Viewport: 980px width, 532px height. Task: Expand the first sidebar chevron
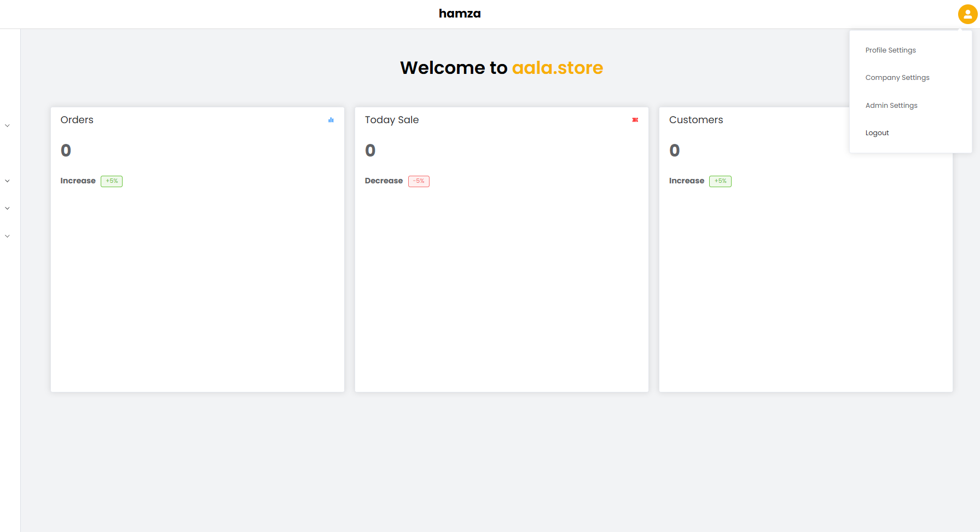[x=7, y=125]
